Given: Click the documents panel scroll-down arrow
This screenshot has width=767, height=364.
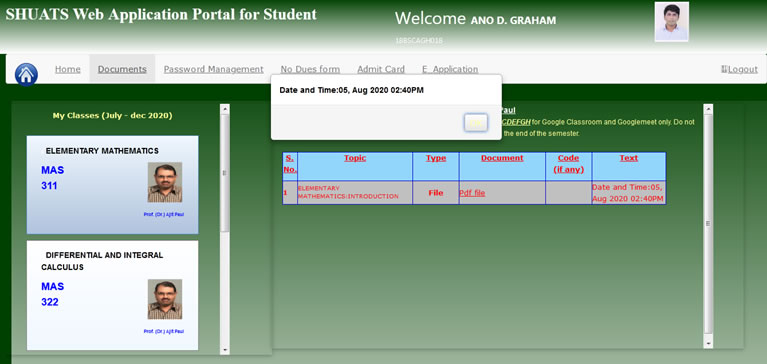Looking at the screenshot, I should (x=708, y=343).
